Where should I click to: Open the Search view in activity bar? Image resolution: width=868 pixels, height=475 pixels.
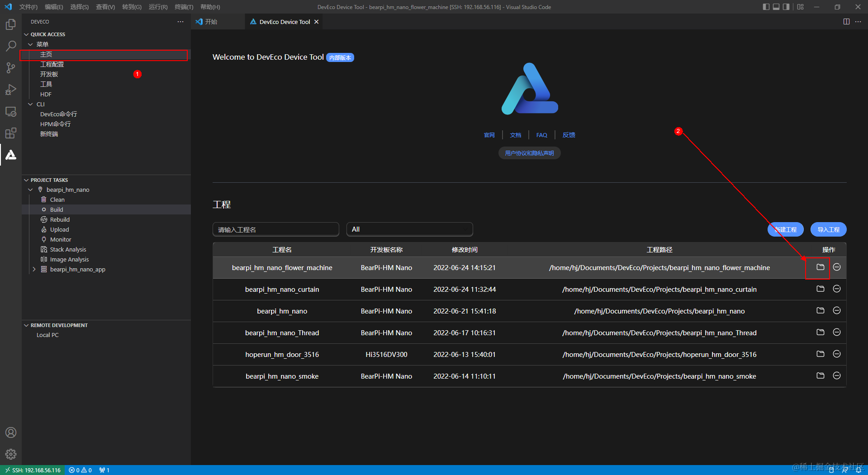coord(11,46)
